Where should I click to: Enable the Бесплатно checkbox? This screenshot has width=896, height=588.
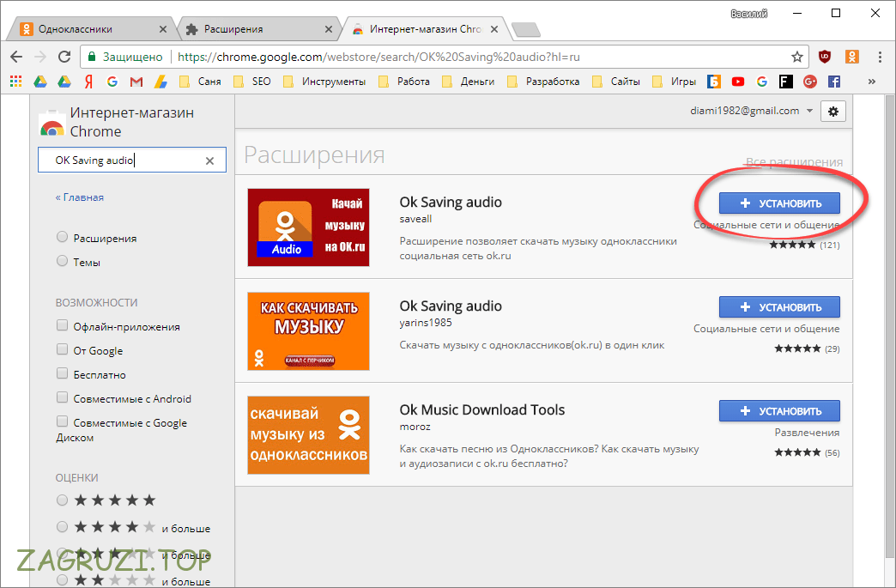63,374
